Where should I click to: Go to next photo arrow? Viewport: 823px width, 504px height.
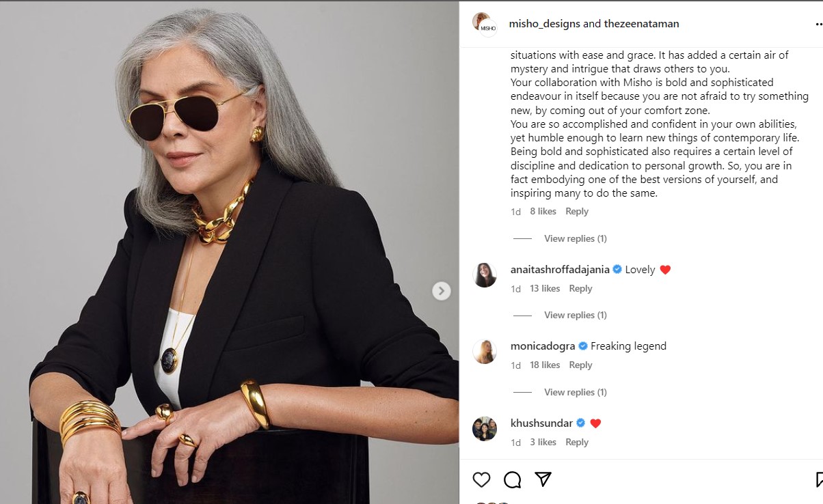pos(441,291)
